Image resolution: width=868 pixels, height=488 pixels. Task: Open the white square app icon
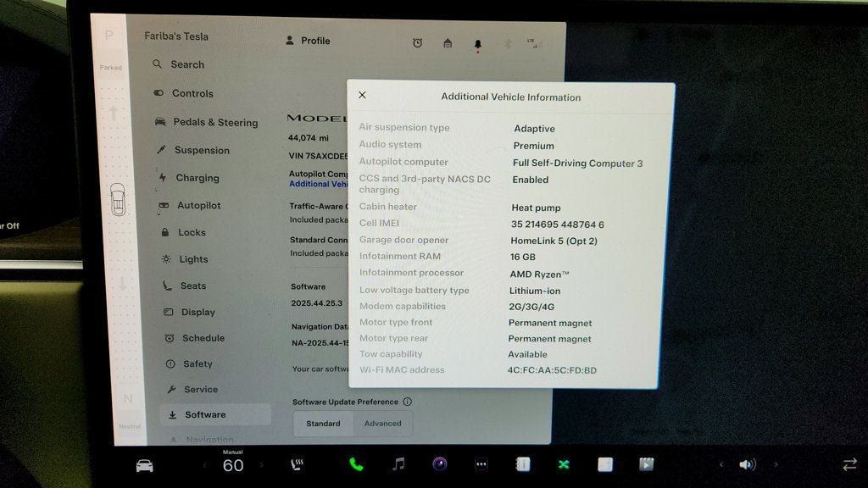click(605, 464)
